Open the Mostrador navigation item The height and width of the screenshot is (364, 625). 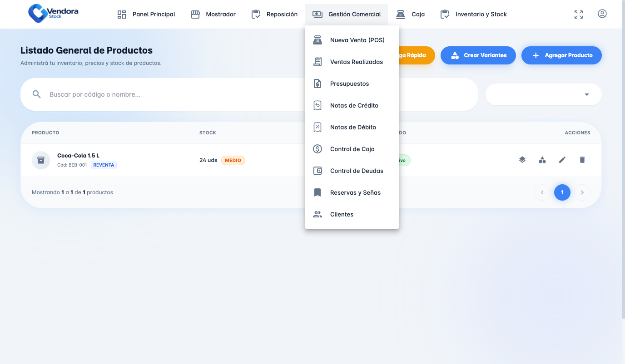click(213, 15)
